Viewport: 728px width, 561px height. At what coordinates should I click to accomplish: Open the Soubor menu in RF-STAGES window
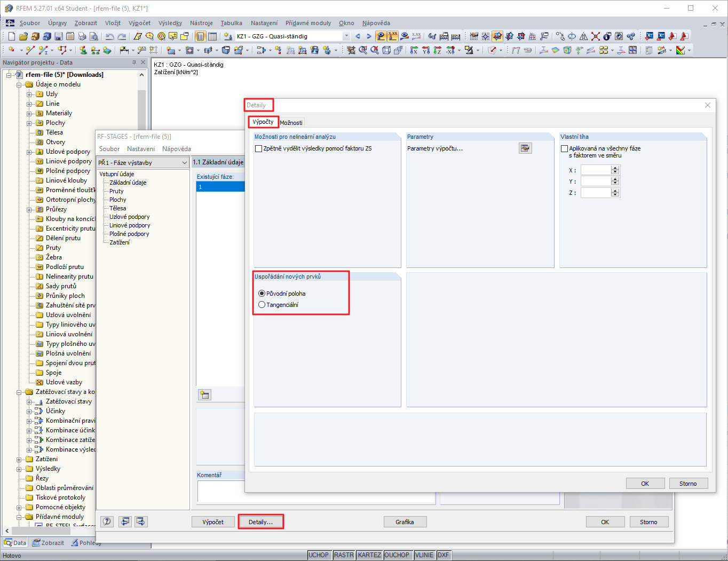coord(109,149)
